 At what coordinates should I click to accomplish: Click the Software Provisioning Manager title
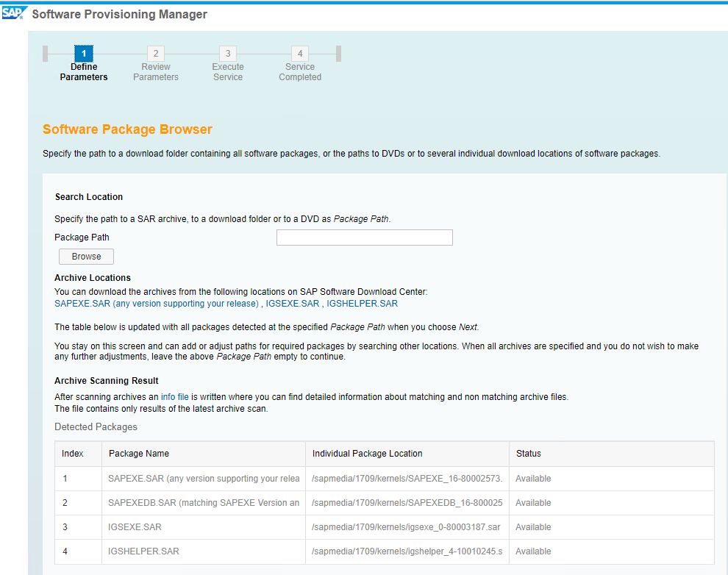point(119,14)
